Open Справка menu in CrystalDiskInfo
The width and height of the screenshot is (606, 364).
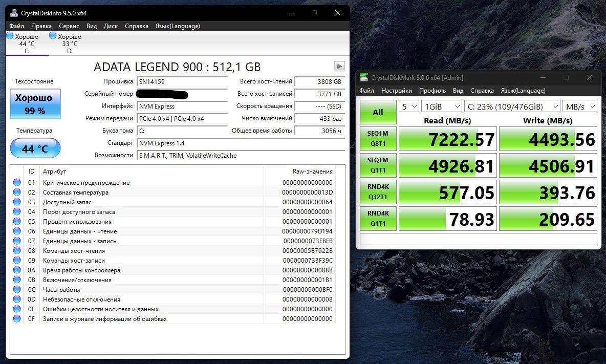[137, 26]
